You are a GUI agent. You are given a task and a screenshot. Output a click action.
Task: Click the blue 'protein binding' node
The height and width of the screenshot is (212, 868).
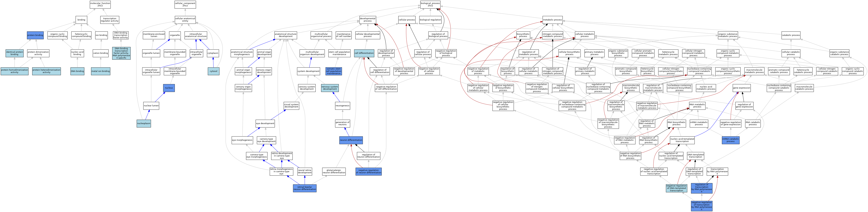[35, 35]
